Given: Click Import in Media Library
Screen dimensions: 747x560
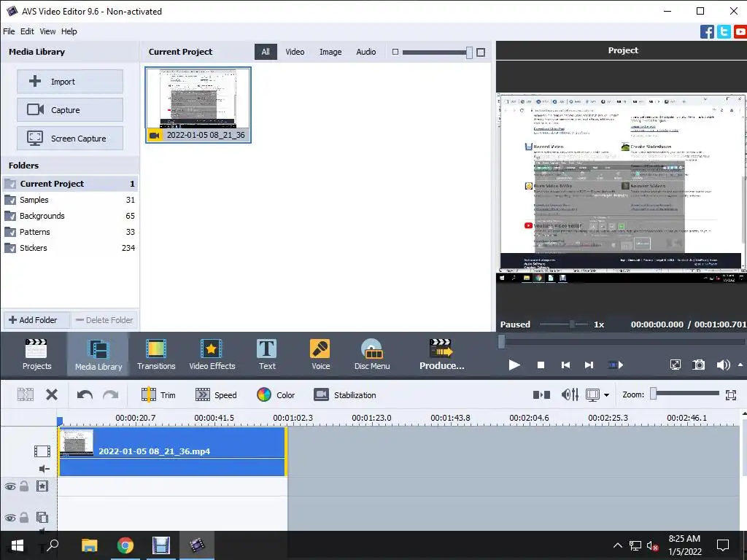Looking at the screenshot, I should tap(70, 82).
